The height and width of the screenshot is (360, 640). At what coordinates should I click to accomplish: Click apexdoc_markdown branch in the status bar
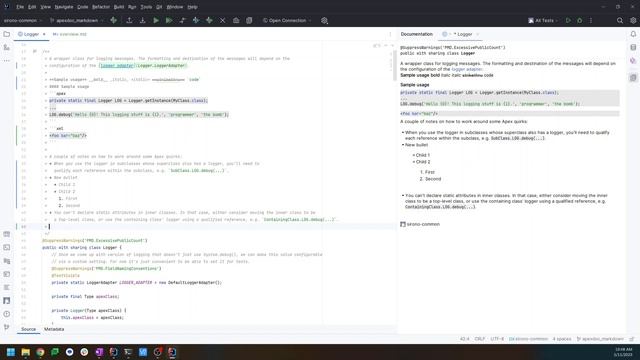pos(600,339)
